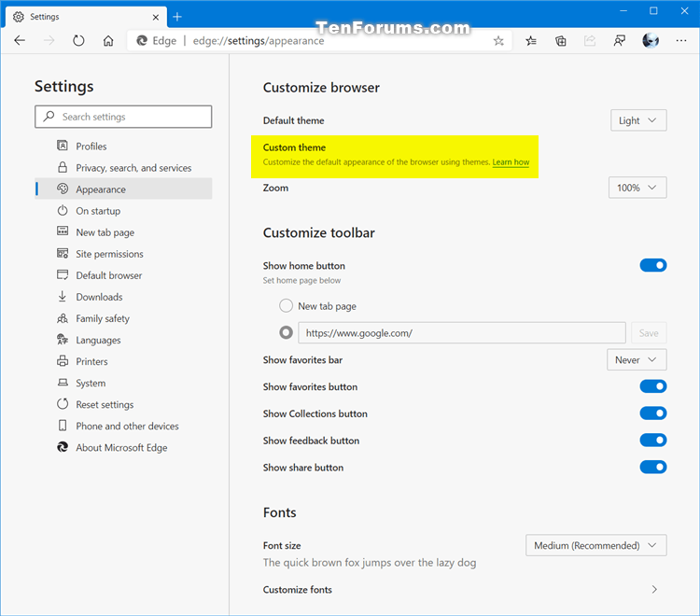Open the profile avatar menu

click(x=651, y=41)
